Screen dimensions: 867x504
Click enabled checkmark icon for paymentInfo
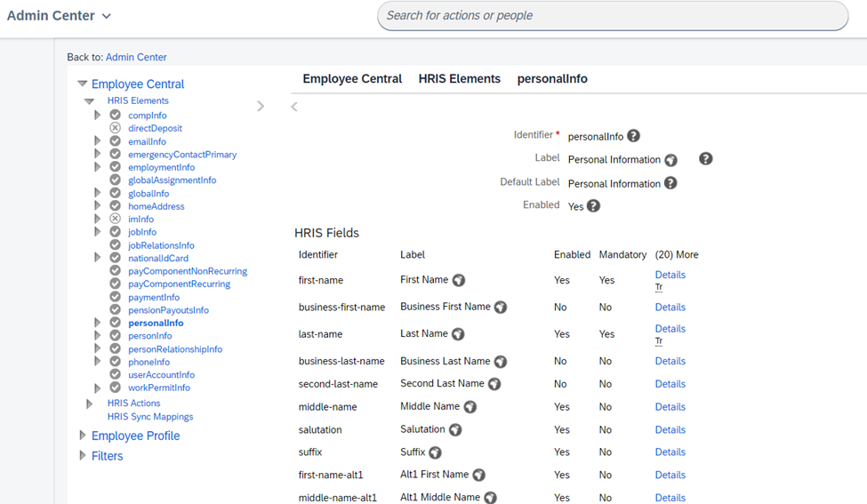click(x=115, y=297)
